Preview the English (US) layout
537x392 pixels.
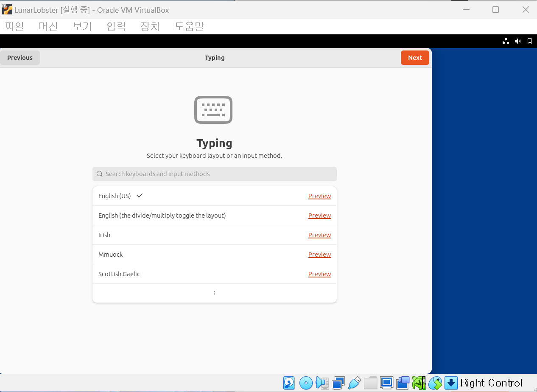tap(319, 196)
